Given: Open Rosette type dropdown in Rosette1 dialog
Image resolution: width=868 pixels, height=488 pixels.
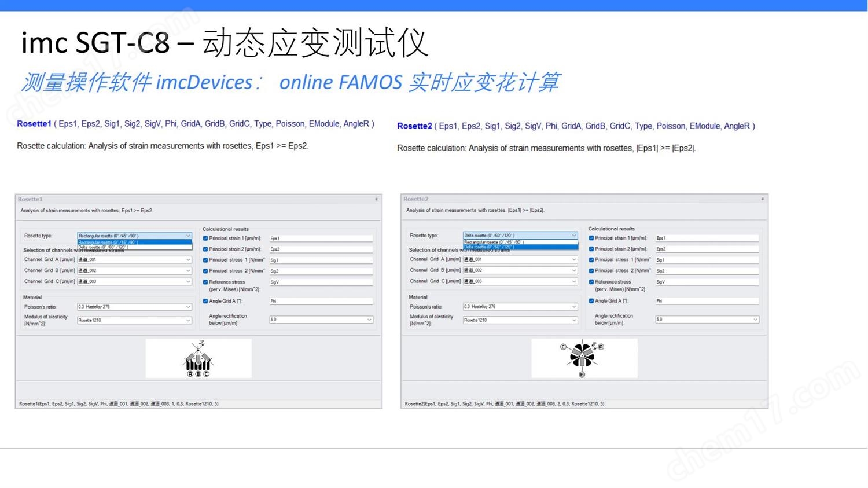Looking at the screenshot, I should click(x=134, y=236).
